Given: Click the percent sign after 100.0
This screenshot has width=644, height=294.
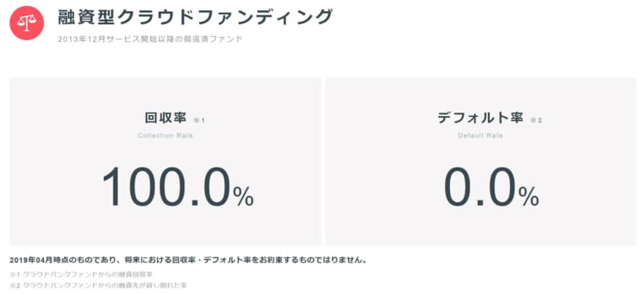Looking at the screenshot, I should tap(244, 197).
